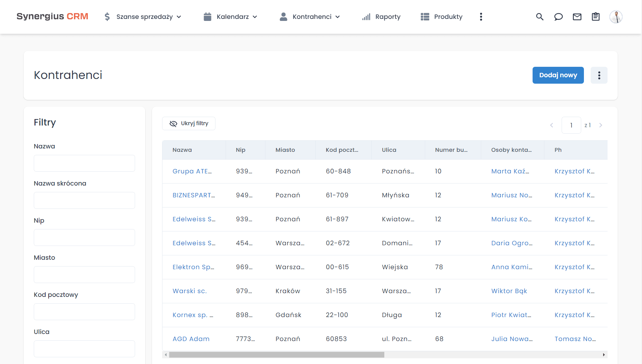Click the horizontal table scrollbar
Viewport: 642px width, 364px height.
click(x=277, y=355)
